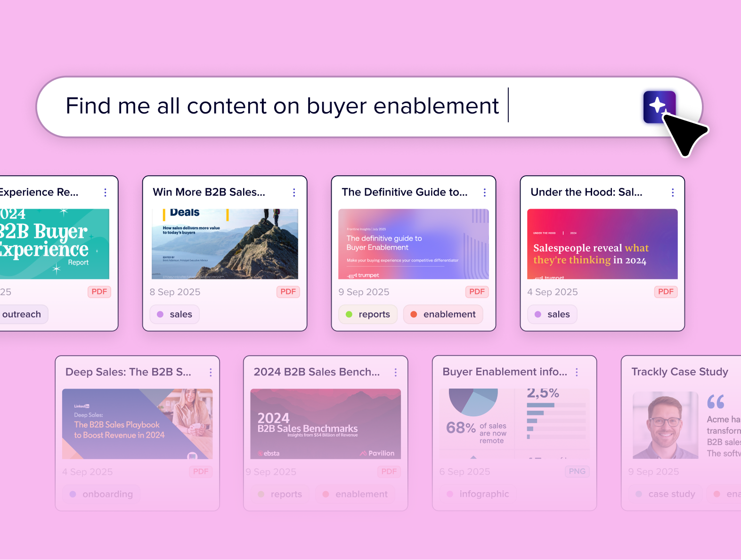Open options menu for 2024 B2B Sales Bench card
Viewport: 741px width, 560px height.
click(396, 372)
